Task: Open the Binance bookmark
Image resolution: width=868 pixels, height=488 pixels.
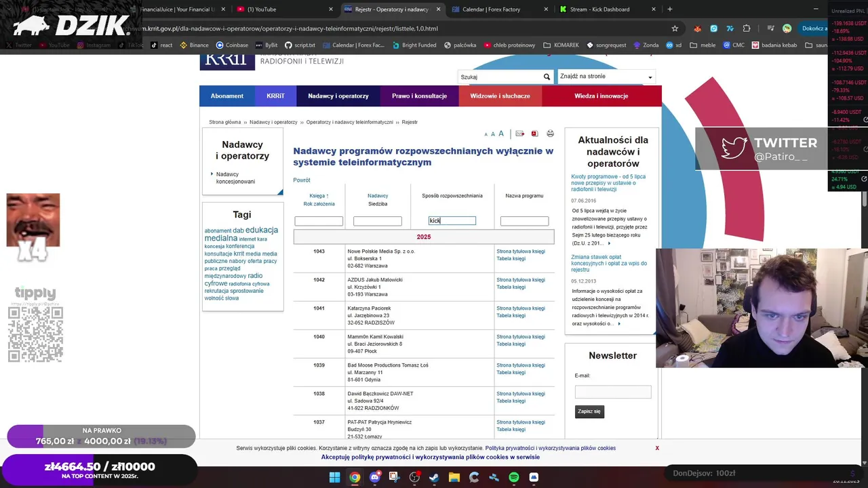Action: 194,45
